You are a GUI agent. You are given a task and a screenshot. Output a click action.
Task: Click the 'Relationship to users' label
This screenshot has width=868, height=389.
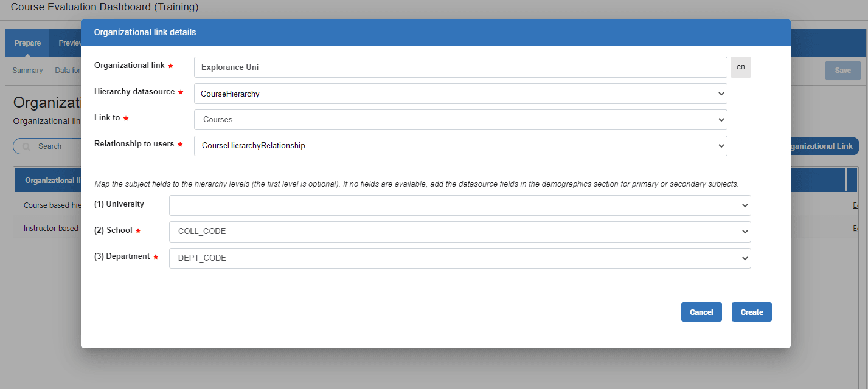[x=134, y=144]
